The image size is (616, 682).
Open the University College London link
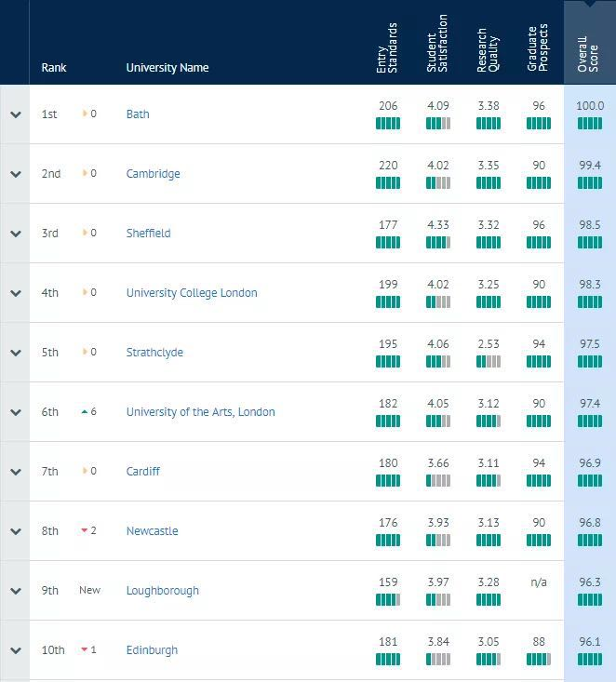192,293
